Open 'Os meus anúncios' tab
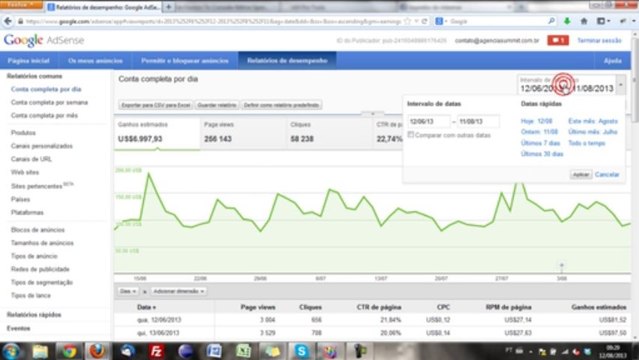 click(95, 60)
